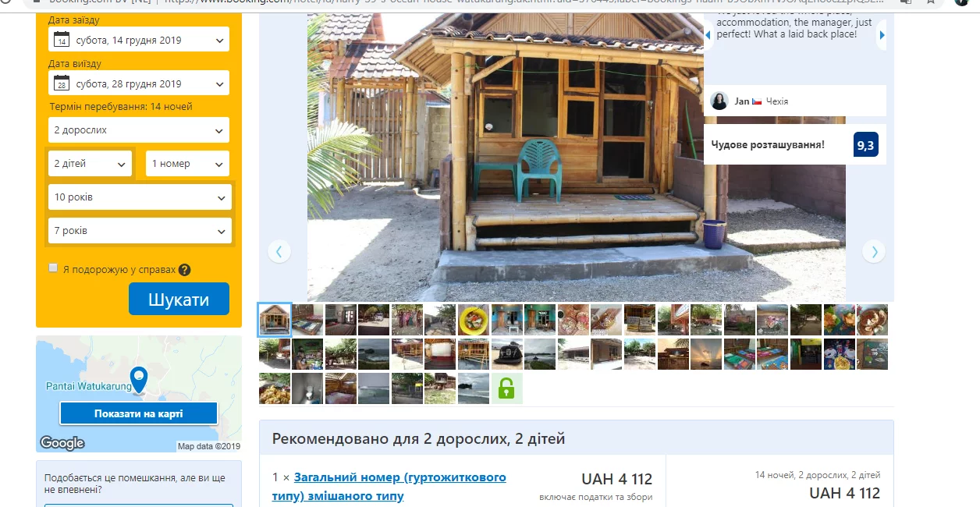The height and width of the screenshot is (507, 980).
Task: Click the 9,3 review score badge
Action: [866, 145]
